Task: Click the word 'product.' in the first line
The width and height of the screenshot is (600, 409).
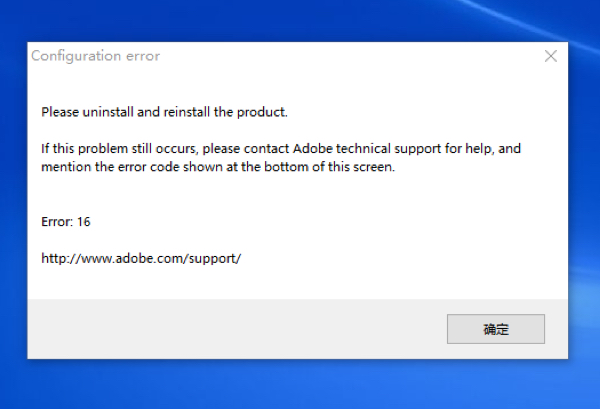Action: (262, 112)
